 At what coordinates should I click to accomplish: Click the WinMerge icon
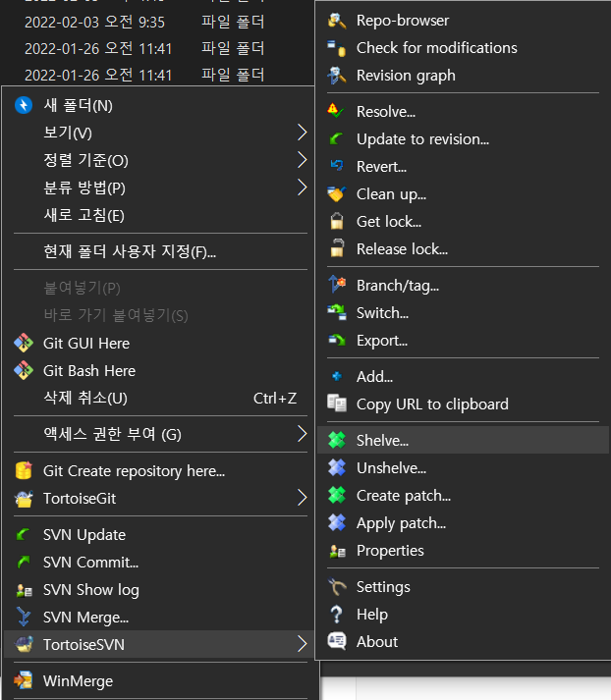pos(24,680)
